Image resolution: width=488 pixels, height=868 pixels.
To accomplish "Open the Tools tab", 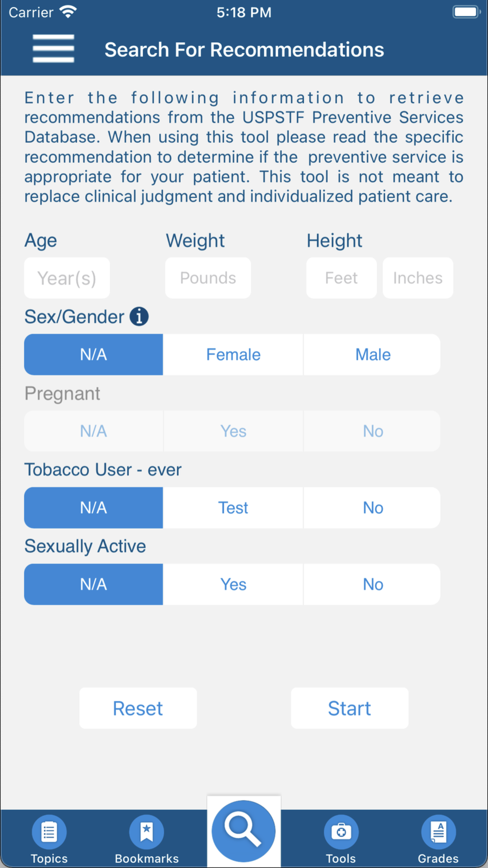I will [x=341, y=839].
